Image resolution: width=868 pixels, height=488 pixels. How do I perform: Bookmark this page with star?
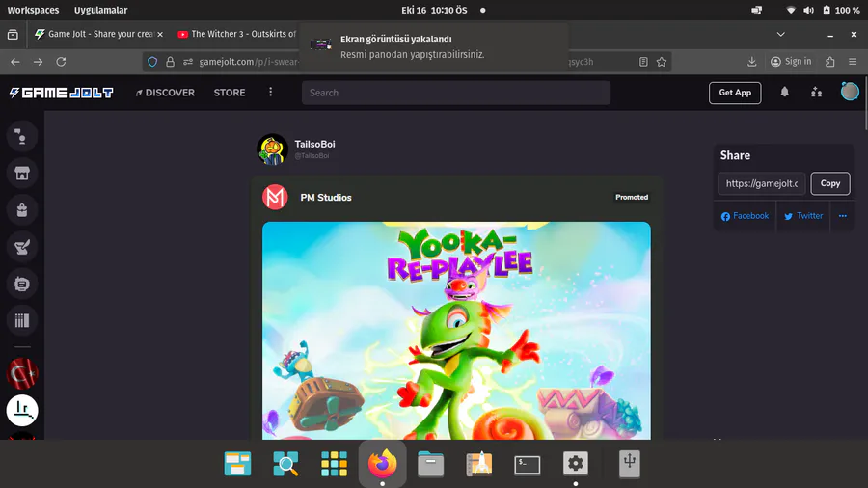tap(661, 62)
